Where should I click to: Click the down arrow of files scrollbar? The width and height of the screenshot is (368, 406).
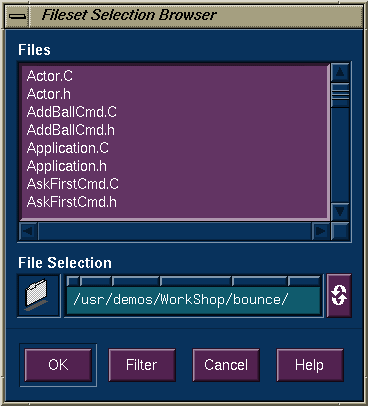click(340, 211)
